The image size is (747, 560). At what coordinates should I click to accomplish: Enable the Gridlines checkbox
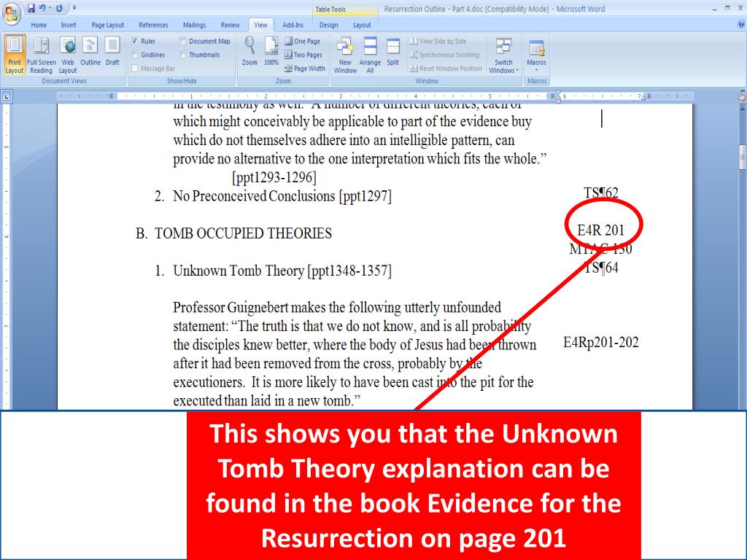pos(135,55)
